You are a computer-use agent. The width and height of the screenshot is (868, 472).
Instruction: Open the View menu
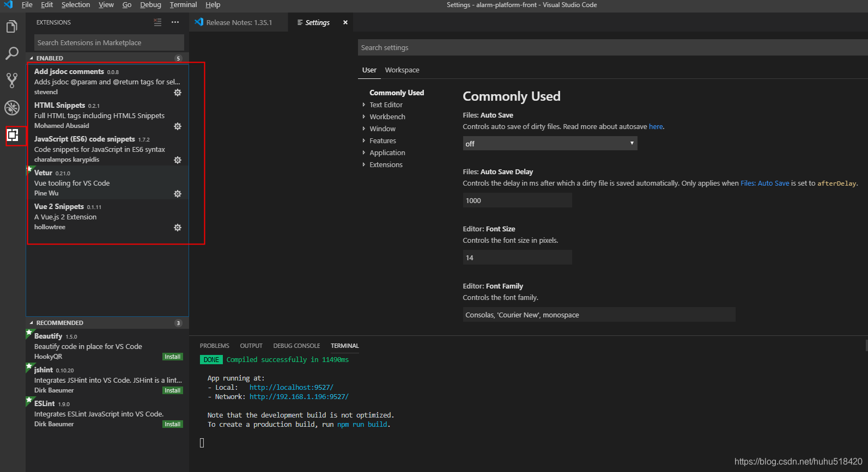(106, 5)
